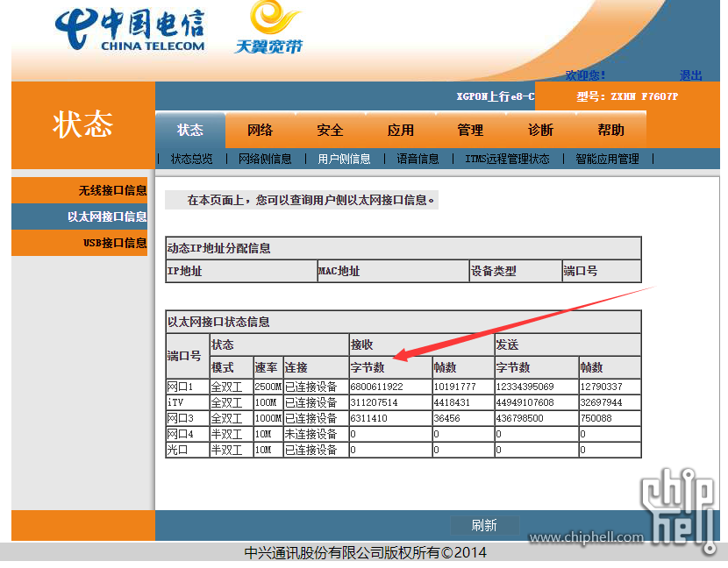Go to 网络侧信息 submenu
Image resolution: width=728 pixels, height=568 pixels.
265,160
